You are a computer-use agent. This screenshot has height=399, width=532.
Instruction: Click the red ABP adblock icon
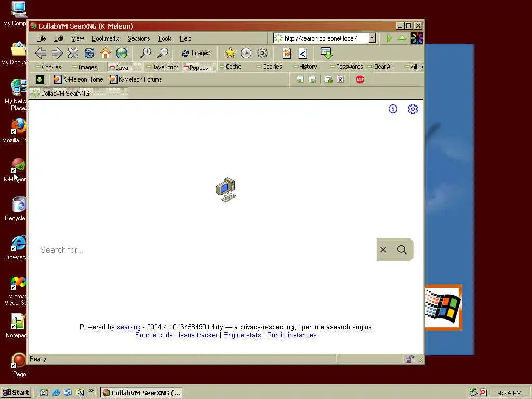[x=360, y=79]
